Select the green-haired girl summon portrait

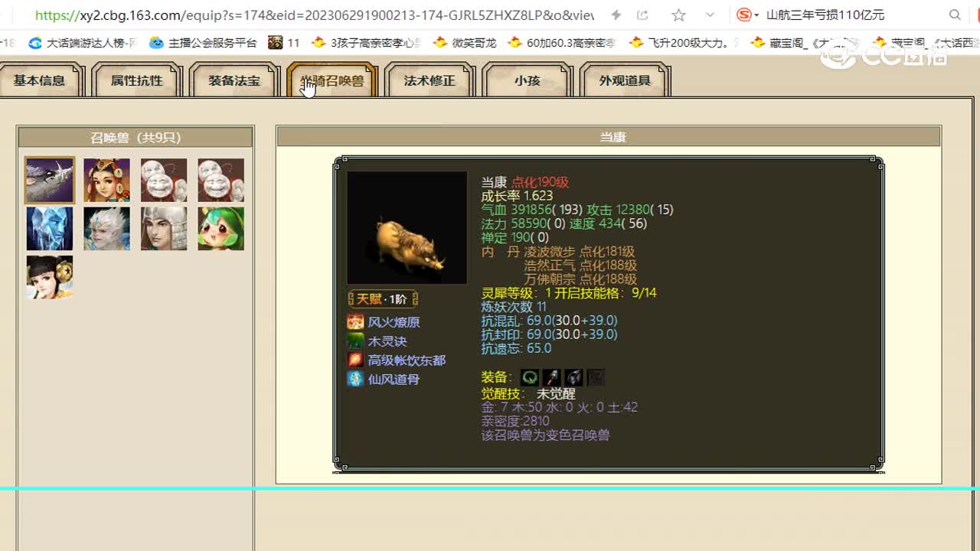(221, 229)
